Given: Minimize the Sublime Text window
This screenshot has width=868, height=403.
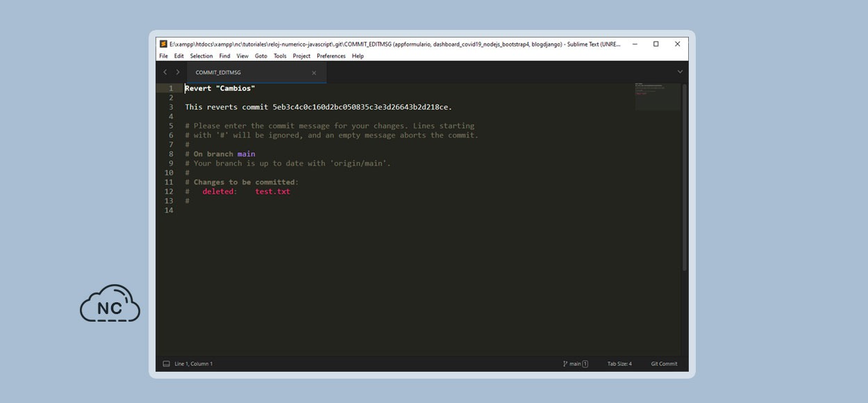Looking at the screenshot, I should click(x=635, y=44).
